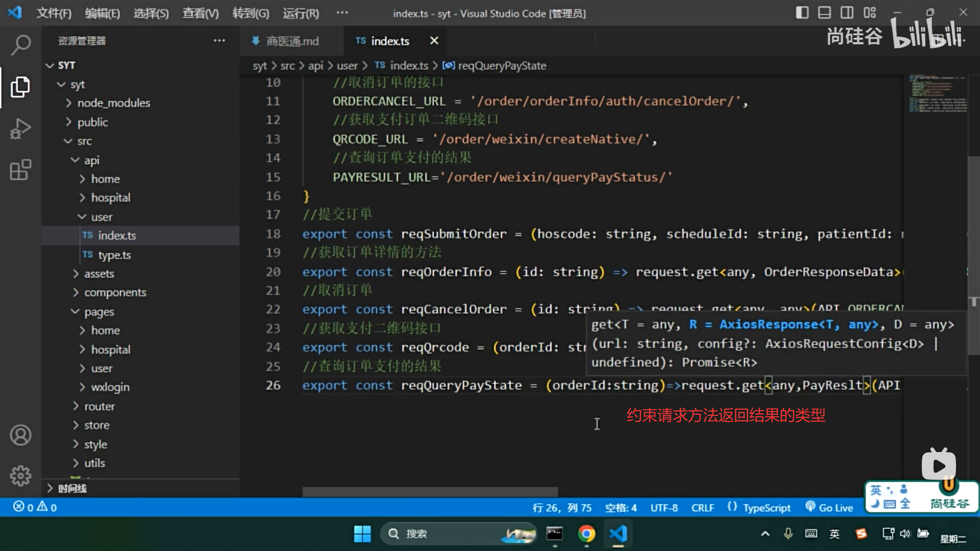The image size is (980, 551).
Task: Click the Go Live status bar button
Action: [829, 508]
